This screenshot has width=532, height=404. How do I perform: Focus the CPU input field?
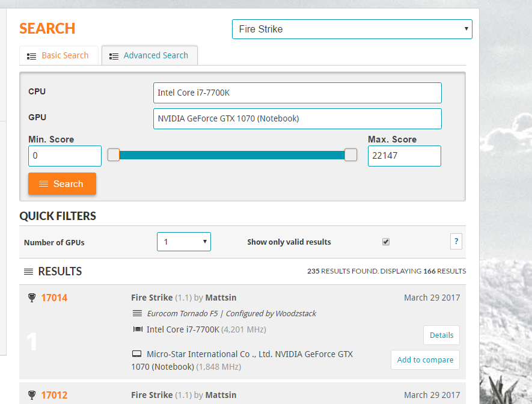[x=297, y=93]
